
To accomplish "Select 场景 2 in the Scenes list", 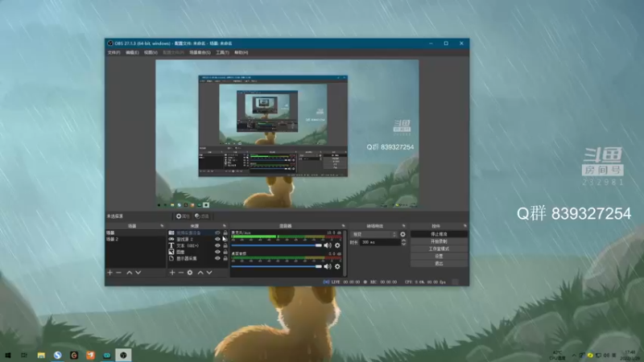I will [135, 239].
